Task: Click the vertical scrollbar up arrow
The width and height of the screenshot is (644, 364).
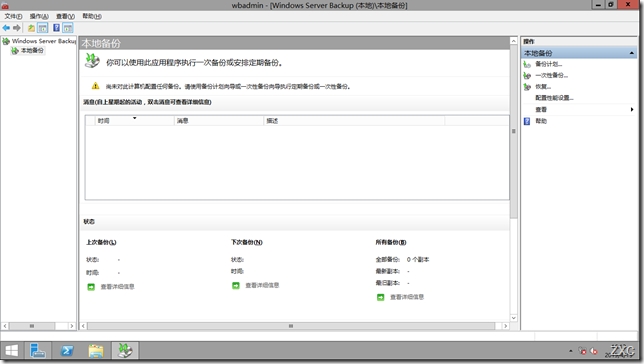Action: (513, 41)
